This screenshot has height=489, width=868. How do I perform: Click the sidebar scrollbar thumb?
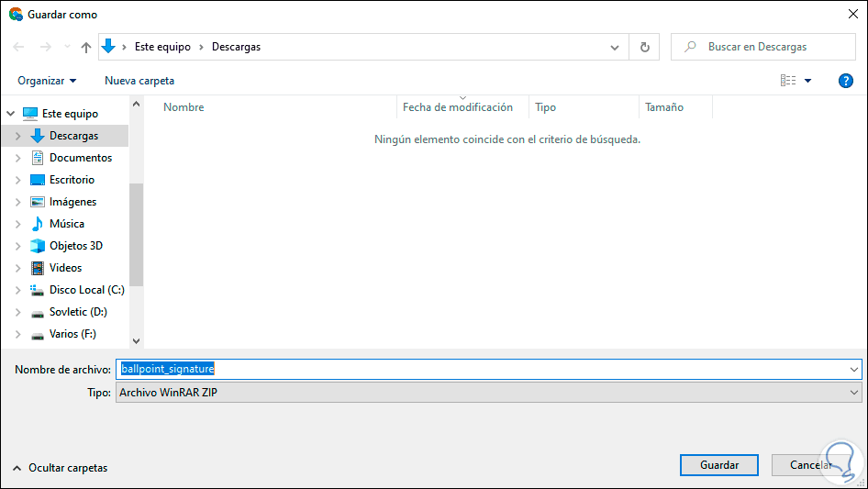point(136,235)
